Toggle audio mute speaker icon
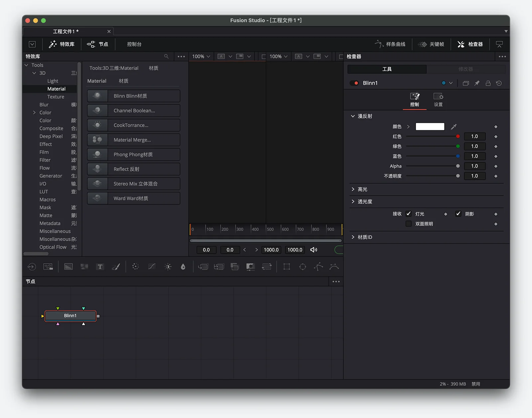532x418 pixels. (x=314, y=250)
